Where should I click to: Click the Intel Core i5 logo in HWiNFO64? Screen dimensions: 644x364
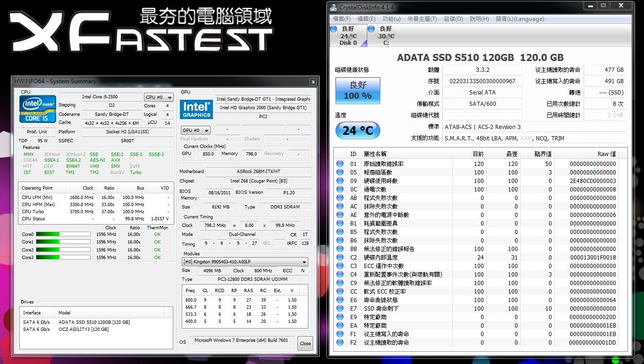point(38,109)
